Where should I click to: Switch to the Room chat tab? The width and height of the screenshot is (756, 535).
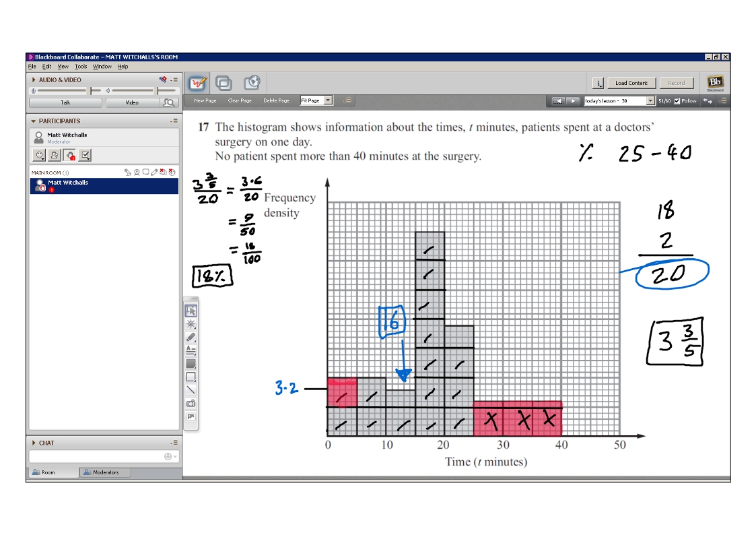point(53,472)
